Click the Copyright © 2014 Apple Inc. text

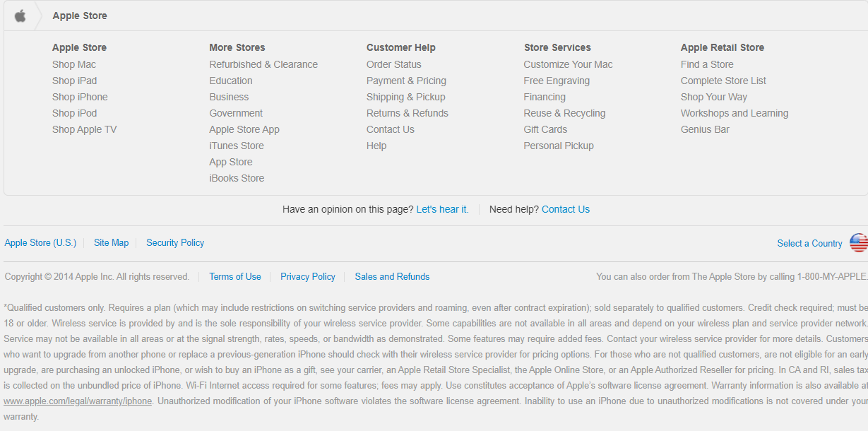[97, 276]
